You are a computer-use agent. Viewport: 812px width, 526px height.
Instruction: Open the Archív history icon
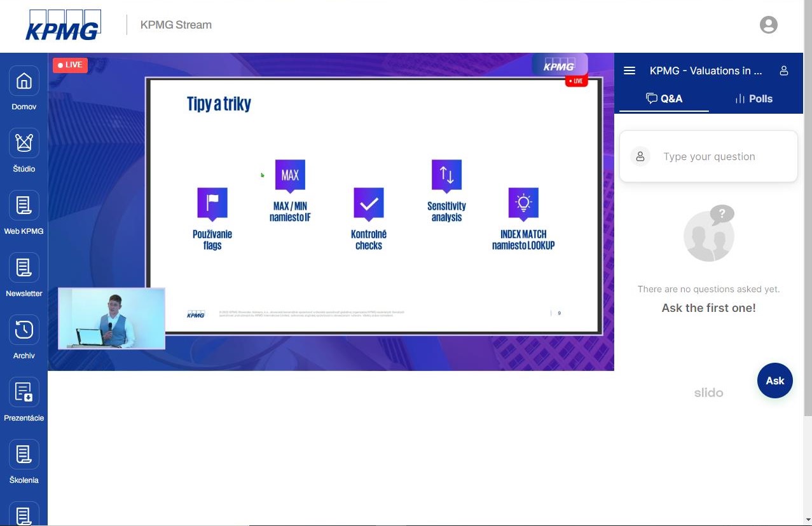24,330
